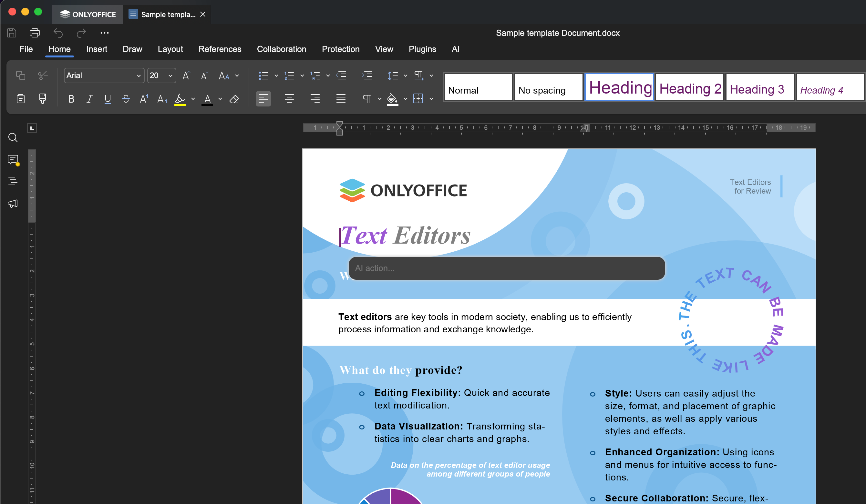Apply subscript formatting
This screenshot has height=504, width=866.
click(162, 99)
